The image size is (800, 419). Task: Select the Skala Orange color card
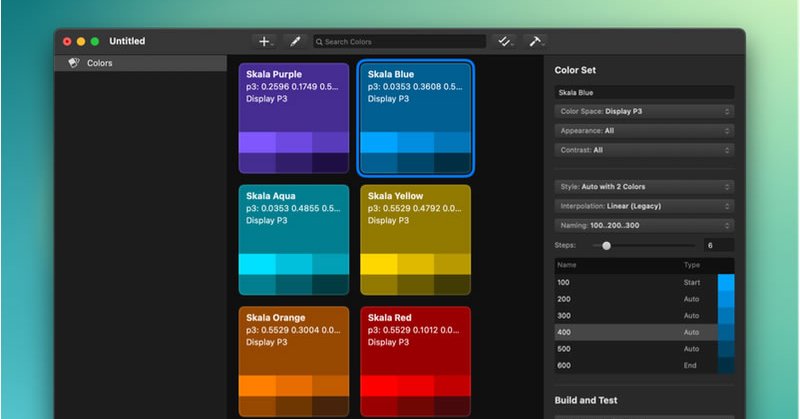coord(294,361)
